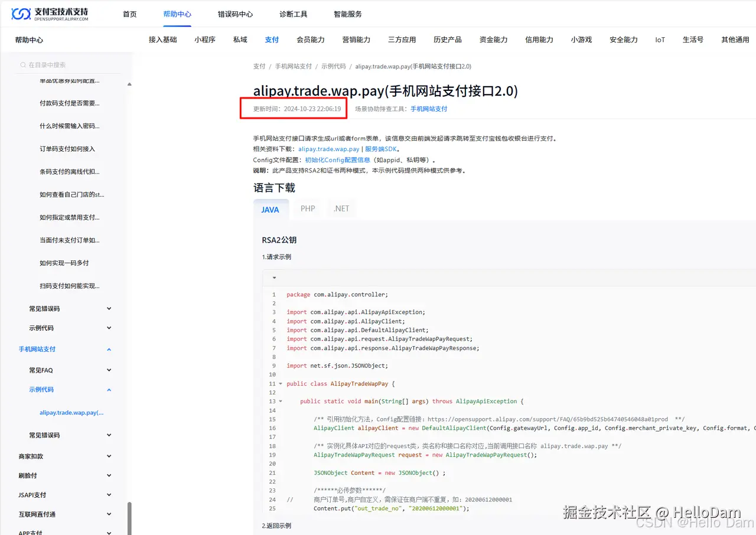Collapse 手机网站支付 sidebar section
This screenshot has width=756, height=535.
[109, 349]
